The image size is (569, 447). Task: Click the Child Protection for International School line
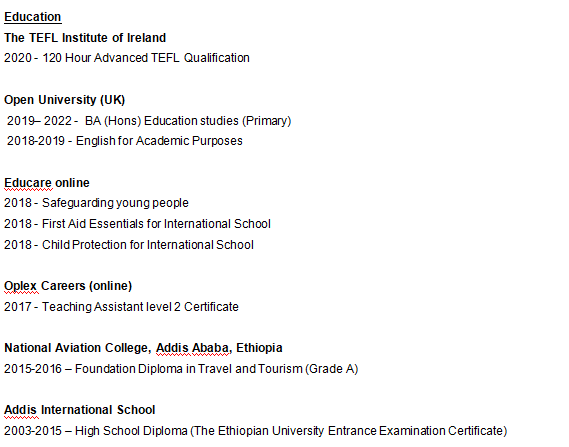tap(129, 245)
